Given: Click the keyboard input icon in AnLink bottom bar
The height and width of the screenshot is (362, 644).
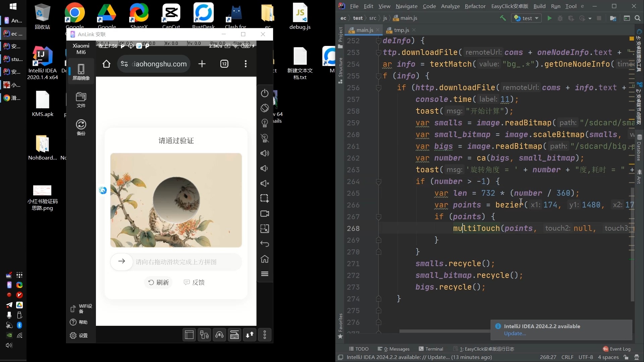Looking at the screenshot, I should 234,335.
